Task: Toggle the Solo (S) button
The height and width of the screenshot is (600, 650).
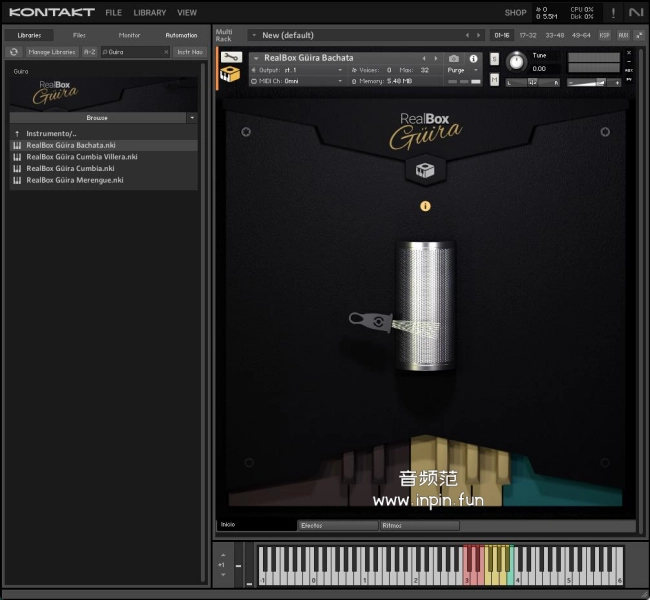Action: pos(494,59)
